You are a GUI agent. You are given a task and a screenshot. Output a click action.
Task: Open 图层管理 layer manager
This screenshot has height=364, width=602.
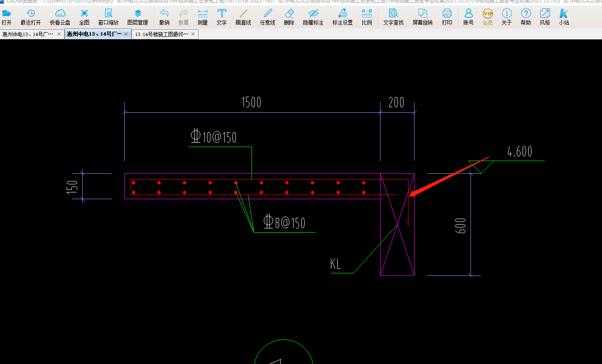tap(138, 17)
